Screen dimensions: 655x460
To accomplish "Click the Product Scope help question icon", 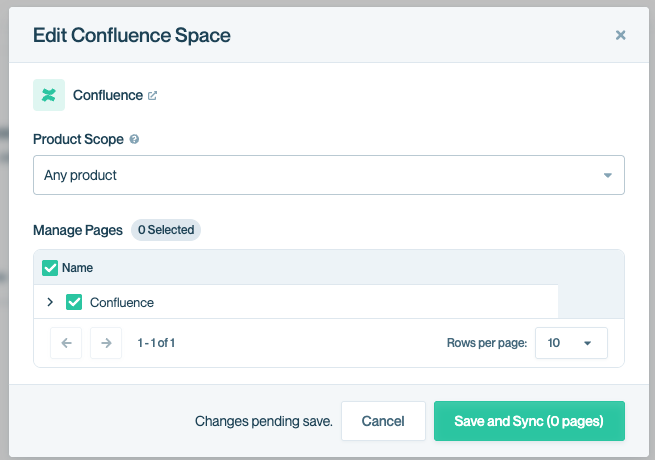I will coord(134,139).
